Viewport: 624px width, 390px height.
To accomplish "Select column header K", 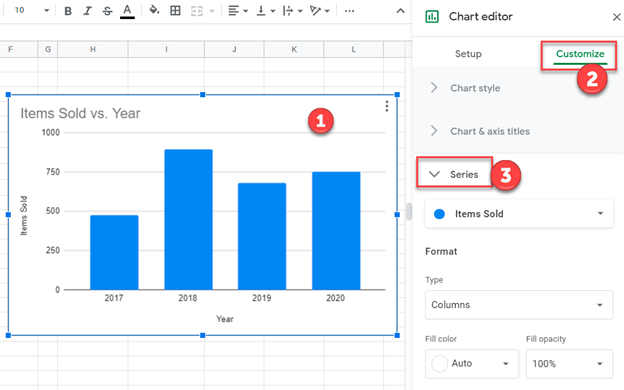I will pos(294,49).
